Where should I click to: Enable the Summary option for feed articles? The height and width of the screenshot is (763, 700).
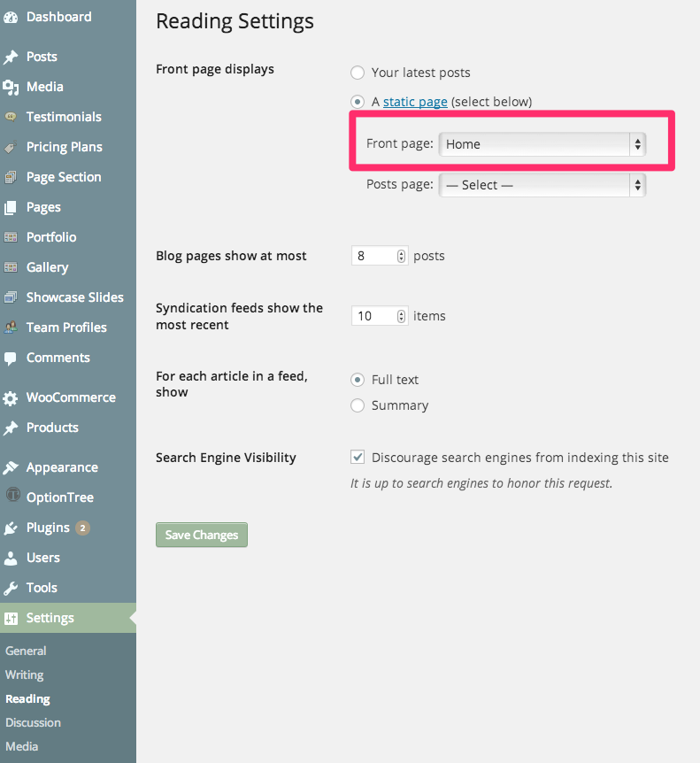(358, 405)
